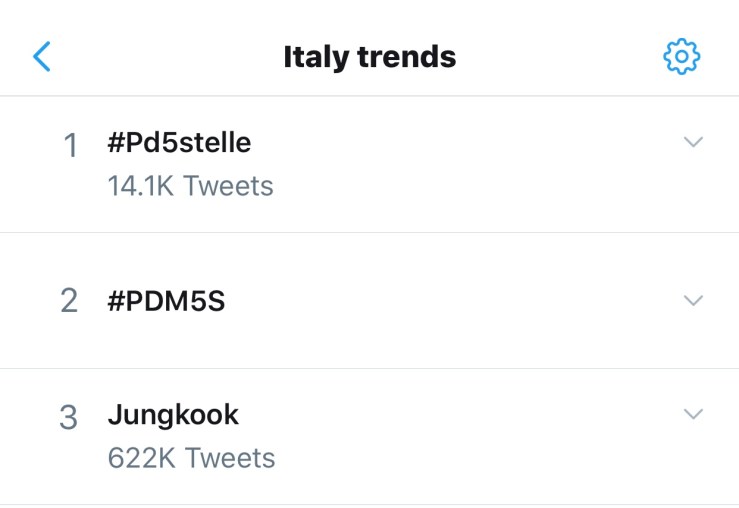739x508 pixels.
Task: Select the rank number 3 label
Action: pos(68,418)
